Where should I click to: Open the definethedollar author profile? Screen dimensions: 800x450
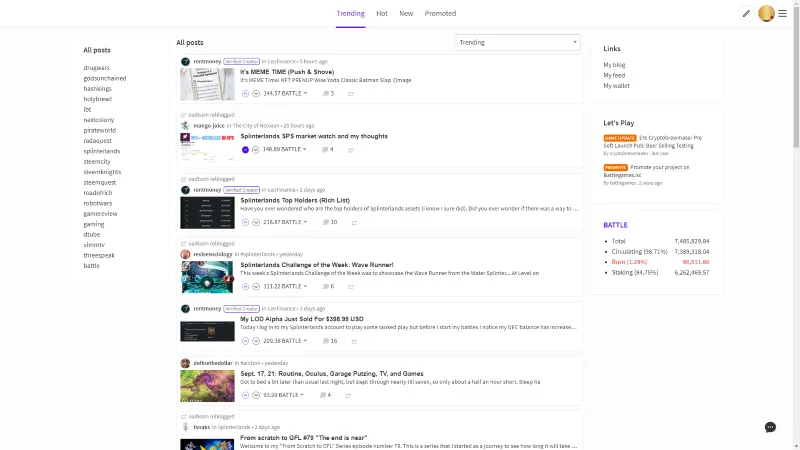tap(213, 363)
